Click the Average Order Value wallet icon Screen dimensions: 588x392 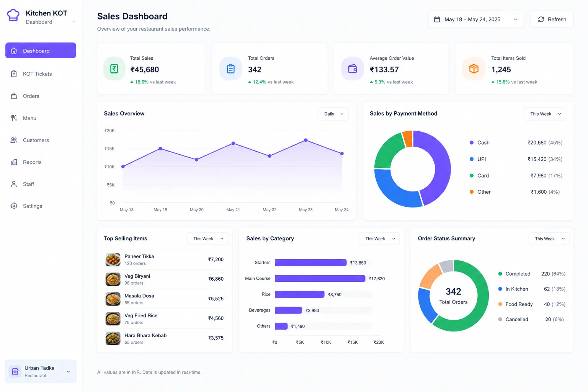(353, 69)
